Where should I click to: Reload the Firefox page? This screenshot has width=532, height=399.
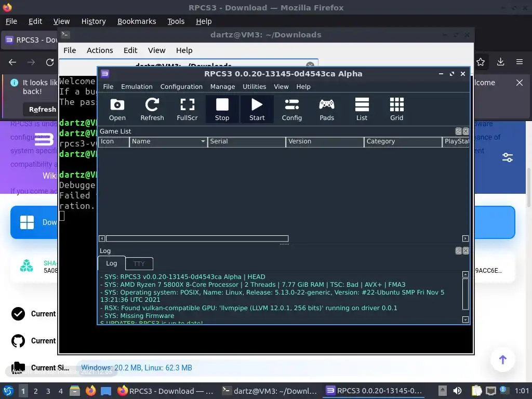pos(50,62)
